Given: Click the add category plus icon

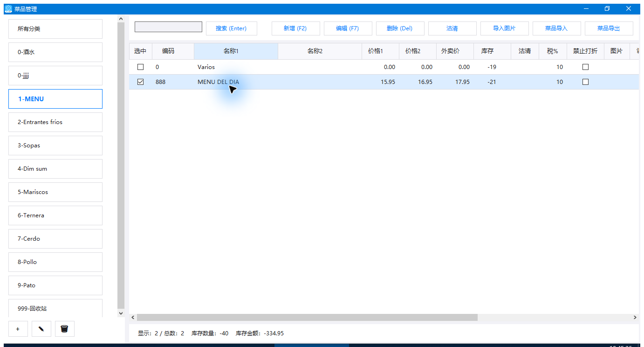Looking at the screenshot, I should (18, 329).
